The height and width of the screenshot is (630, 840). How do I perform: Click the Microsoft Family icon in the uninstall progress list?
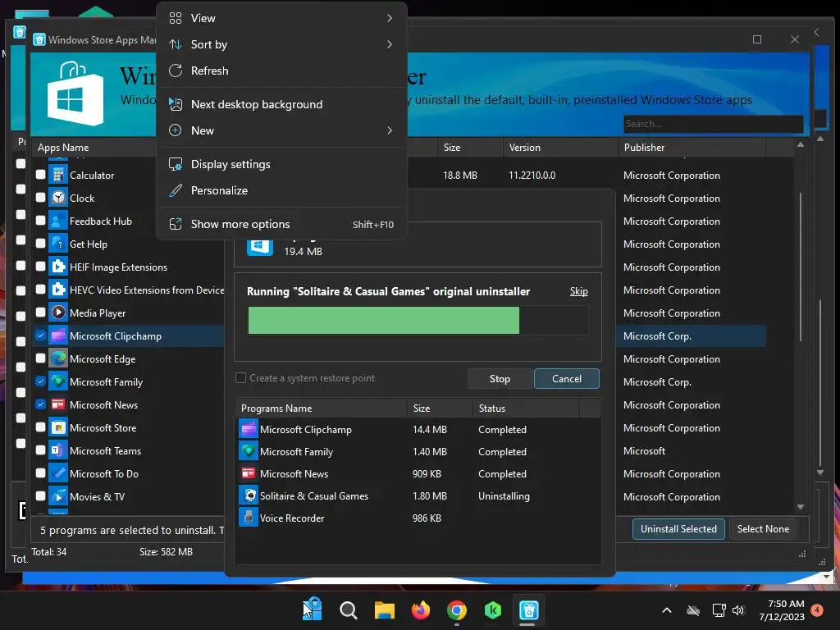tap(248, 452)
